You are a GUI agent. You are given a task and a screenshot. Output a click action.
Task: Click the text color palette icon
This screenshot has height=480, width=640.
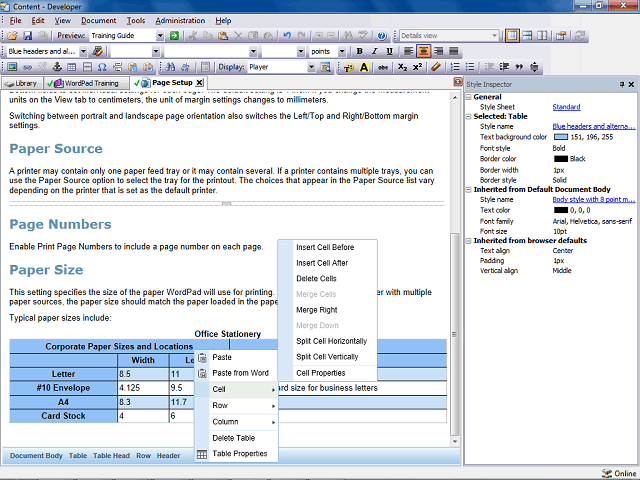pos(349,67)
